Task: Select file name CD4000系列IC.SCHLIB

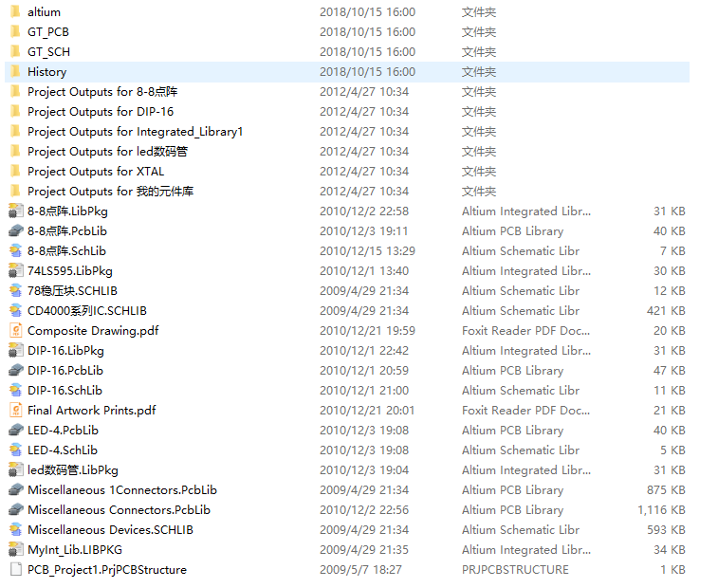Action: [x=87, y=311]
